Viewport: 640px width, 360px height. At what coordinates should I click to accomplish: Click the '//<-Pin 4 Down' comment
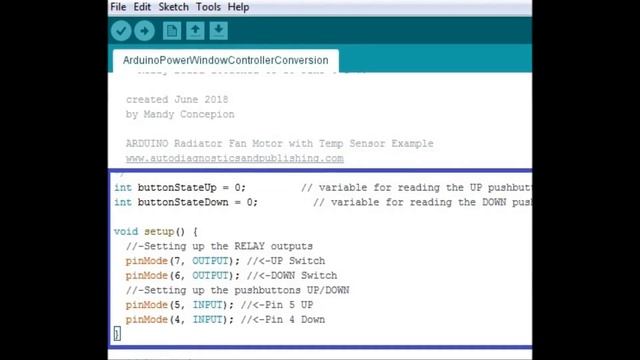point(283,320)
